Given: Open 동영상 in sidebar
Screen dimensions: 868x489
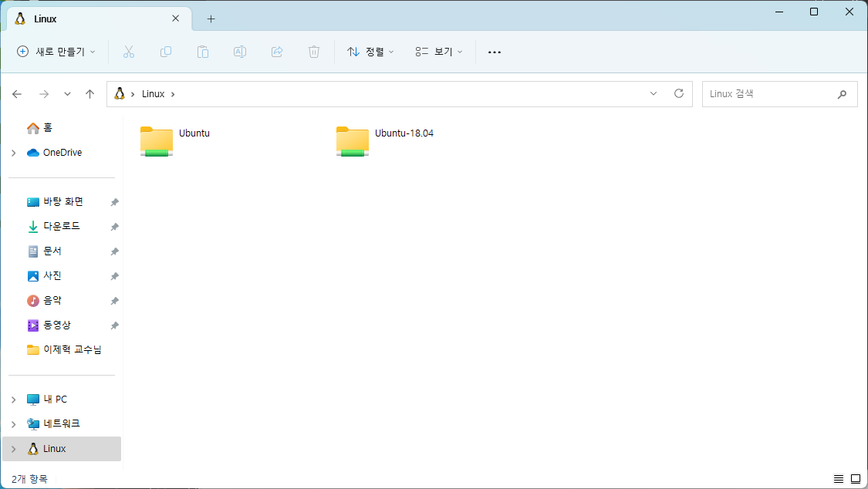Looking at the screenshot, I should click(x=49, y=325).
